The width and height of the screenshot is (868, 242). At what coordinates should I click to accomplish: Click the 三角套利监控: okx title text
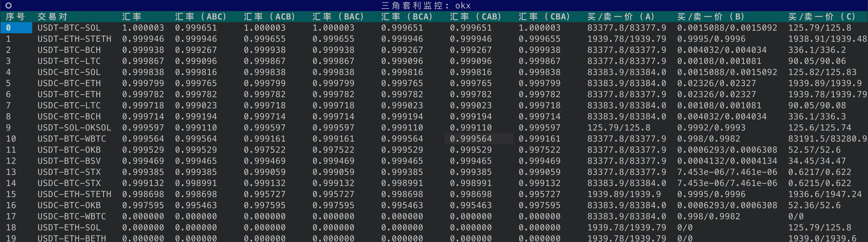[426, 5]
